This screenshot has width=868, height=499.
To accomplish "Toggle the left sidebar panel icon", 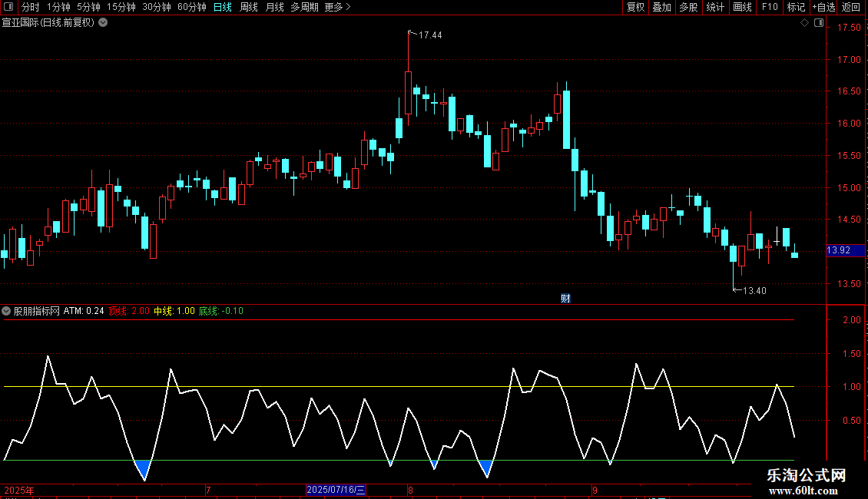I will click(x=8, y=7).
